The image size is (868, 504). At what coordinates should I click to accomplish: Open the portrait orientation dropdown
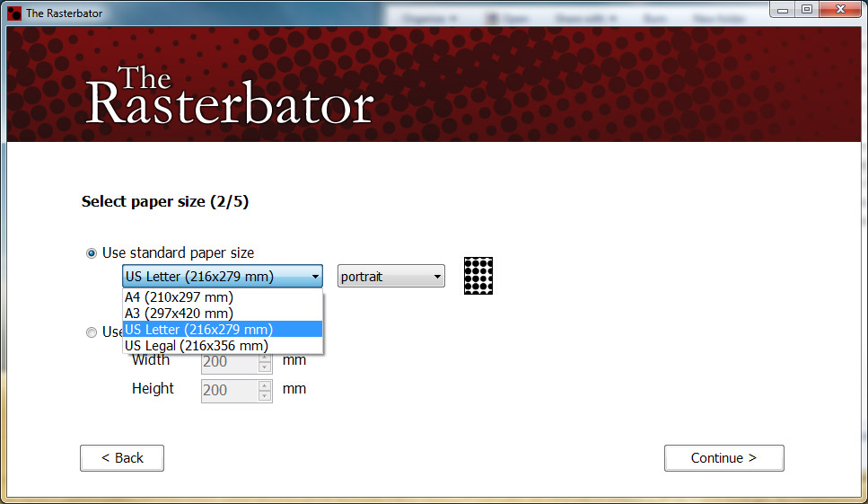(390, 276)
